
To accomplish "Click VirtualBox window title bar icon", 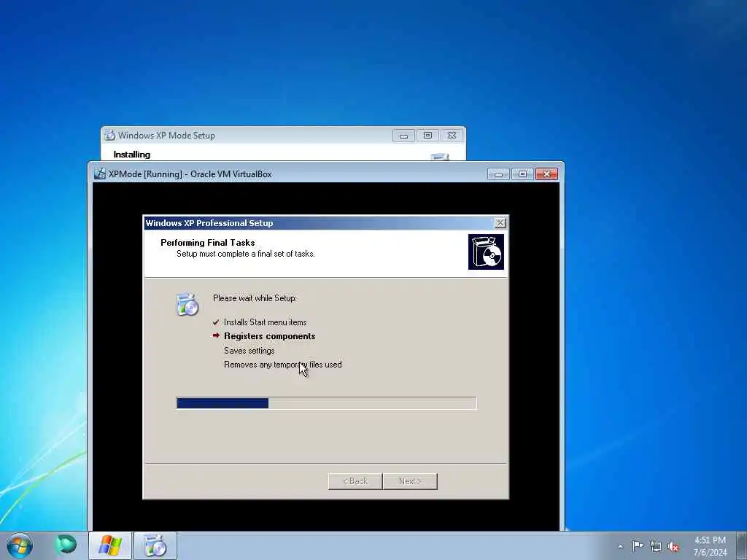I will click(x=99, y=174).
